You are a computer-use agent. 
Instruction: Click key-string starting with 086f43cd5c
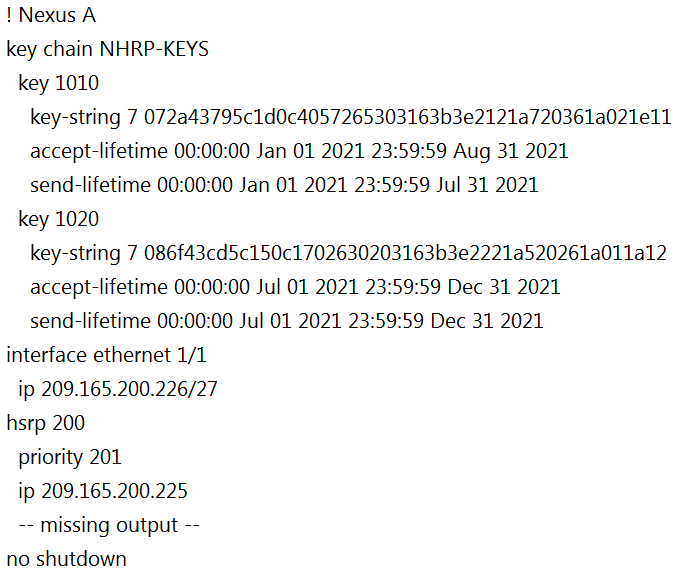click(x=348, y=253)
